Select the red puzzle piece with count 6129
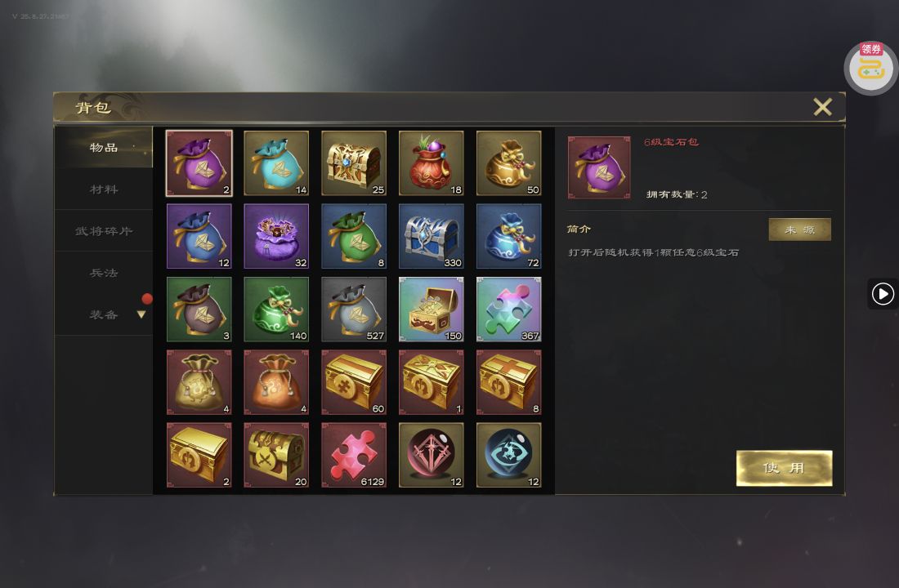 (x=354, y=455)
